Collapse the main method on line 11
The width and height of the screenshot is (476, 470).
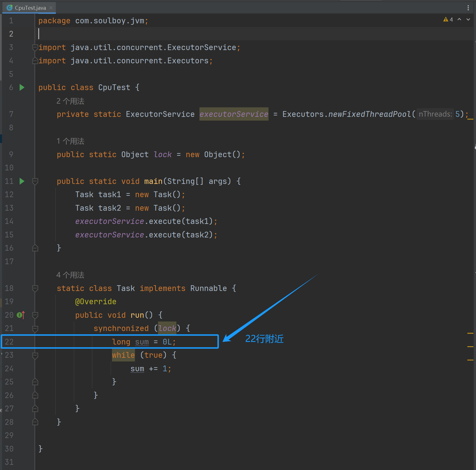pyautogui.click(x=35, y=181)
